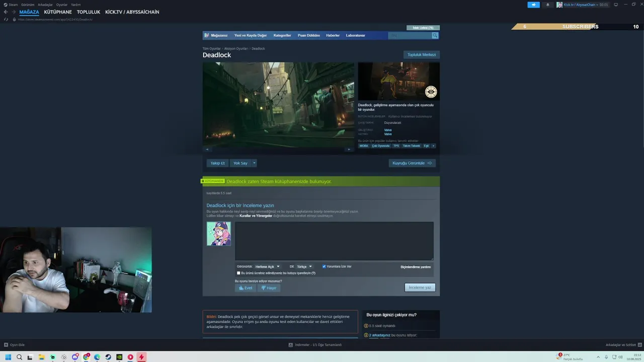Screen dimensions: 644x362
Task: Recommend the game with the Evet button
Action: pyautogui.click(x=246, y=288)
